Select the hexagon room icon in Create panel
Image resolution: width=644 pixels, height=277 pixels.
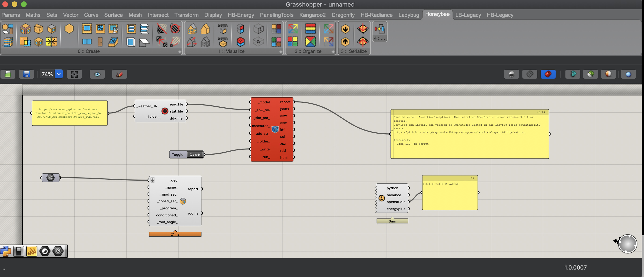click(69, 29)
